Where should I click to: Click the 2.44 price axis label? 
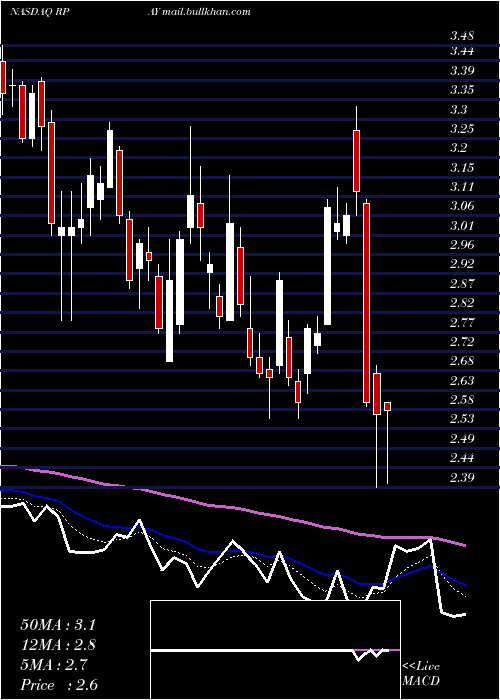tap(462, 458)
